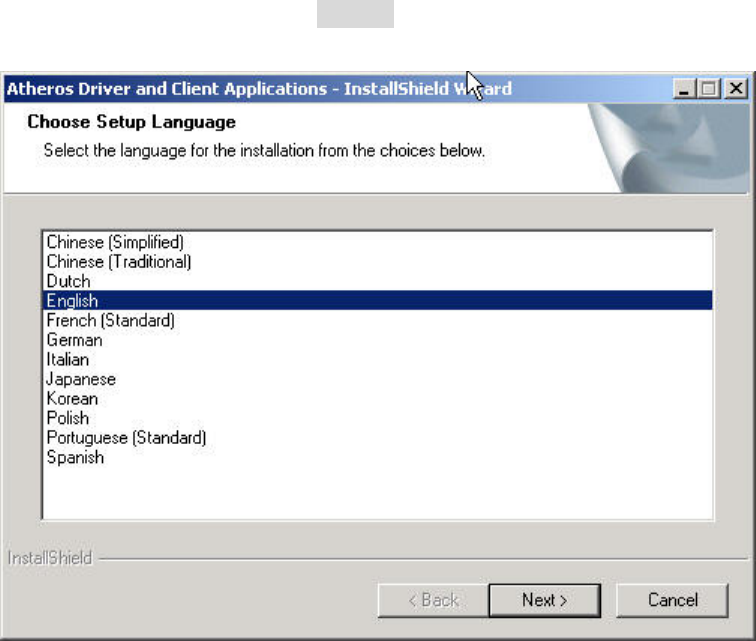Click the Next > button to continue
Screen dimensions: 756x641
point(545,600)
